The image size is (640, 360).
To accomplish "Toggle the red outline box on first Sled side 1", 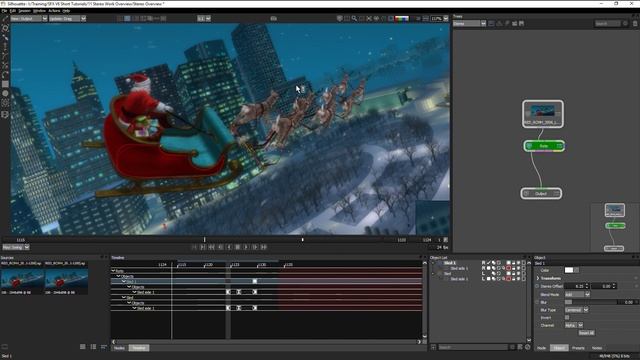I will tap(509, 269).
